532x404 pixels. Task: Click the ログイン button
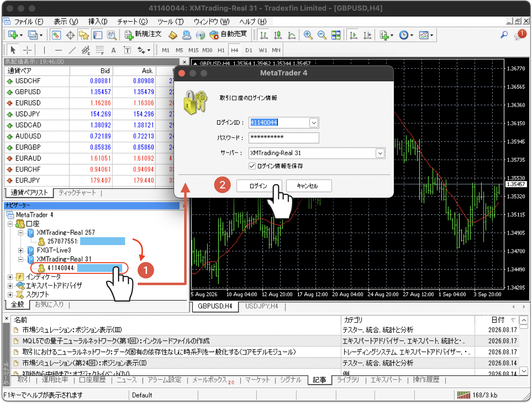tap(259, 186)
